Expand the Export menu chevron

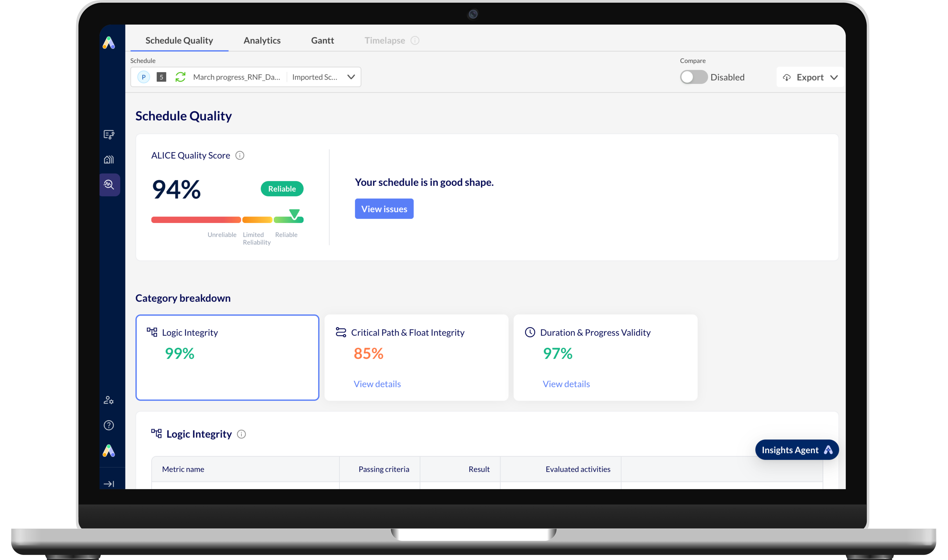point(834,77)
